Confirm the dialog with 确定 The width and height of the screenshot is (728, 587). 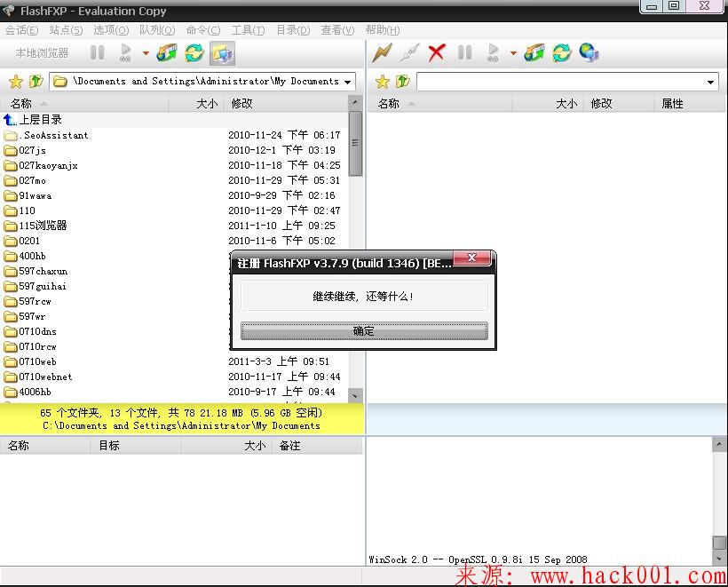[364, 331]
